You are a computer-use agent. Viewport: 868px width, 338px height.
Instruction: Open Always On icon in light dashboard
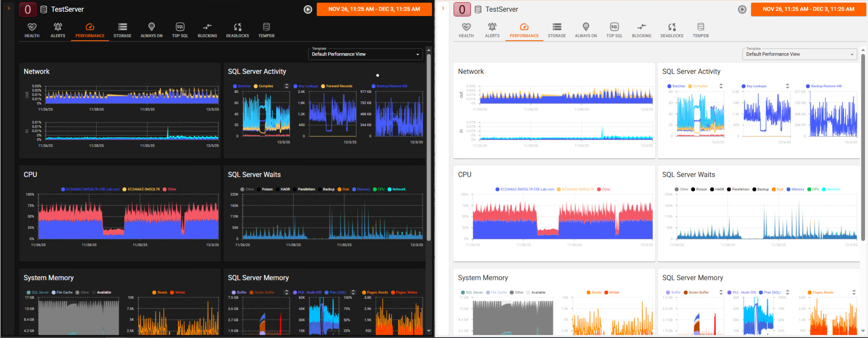586,27
